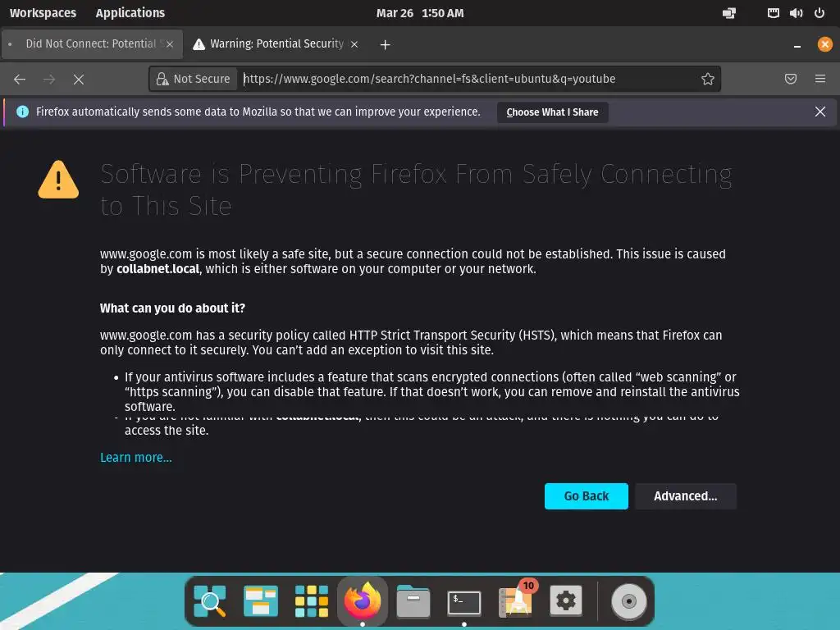Screen dimensions: 840x630
Task: Click the calendar-like tray icon beside the volume icon
Action: (x=773, y=13)
